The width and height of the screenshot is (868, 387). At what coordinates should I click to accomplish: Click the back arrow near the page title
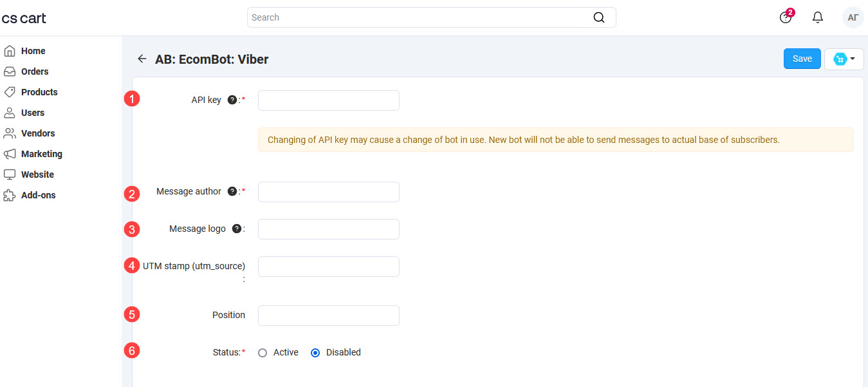[x=142, y=59]
